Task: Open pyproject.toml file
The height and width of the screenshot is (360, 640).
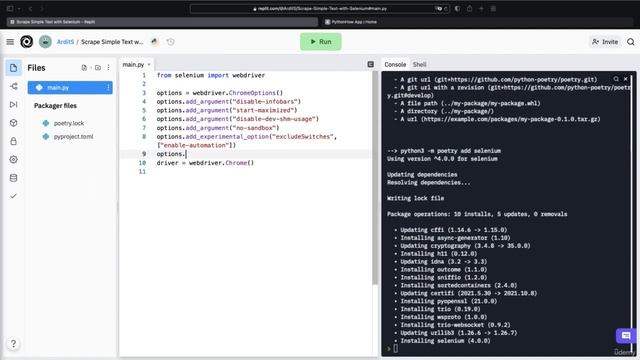Action: pos(73,136)
